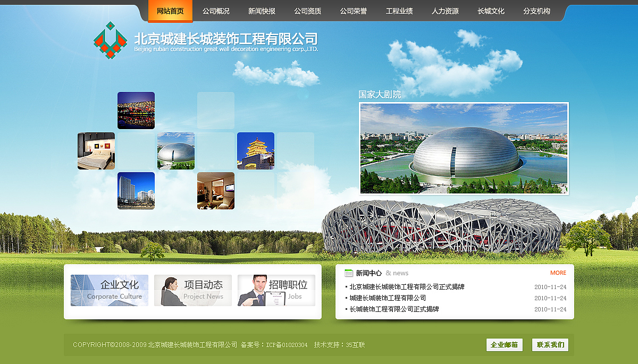Open news item 长城装饰工程有限公司正式揭牌
The height and width of the screenshot is (364, 638).
394,309
